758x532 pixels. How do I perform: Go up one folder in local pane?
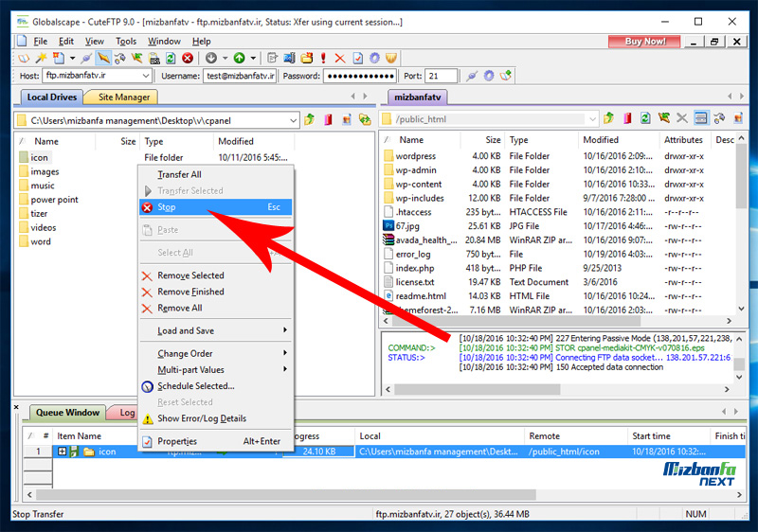point(310,119)
